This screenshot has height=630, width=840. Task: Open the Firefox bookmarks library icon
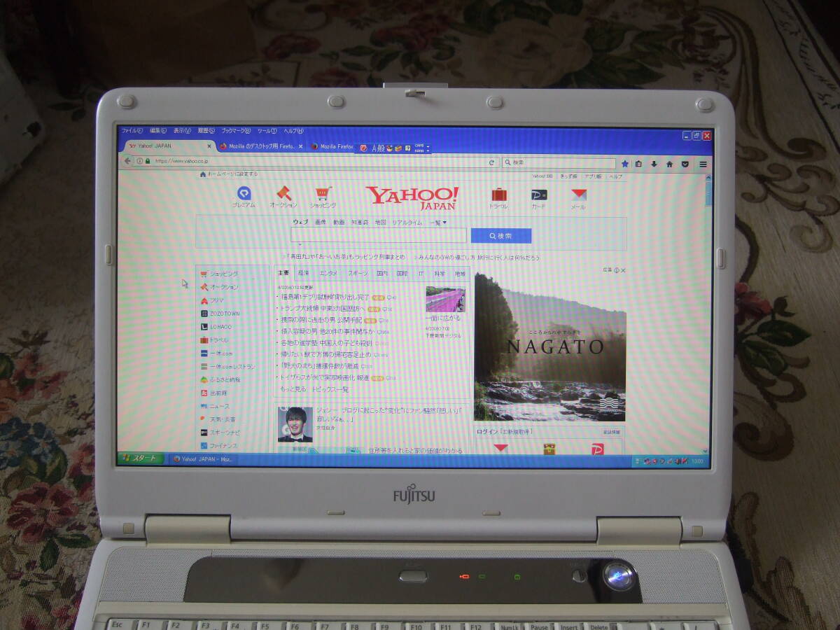coord(639,164)
